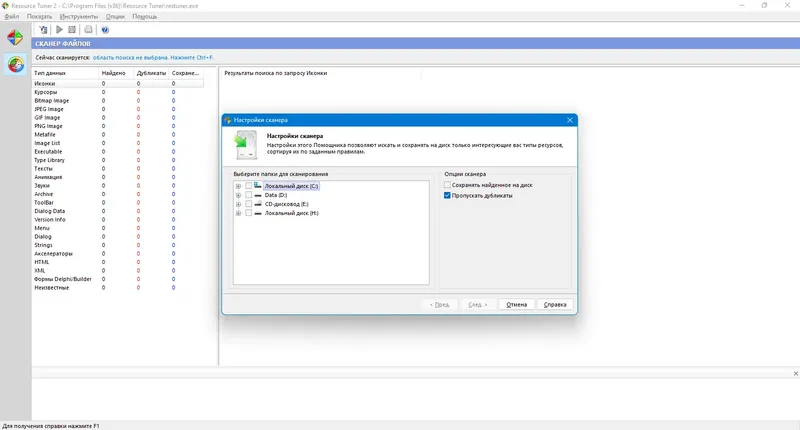Select the Иконки row
This screenshot has height=430, width=800.
pyautogui.click(x=117, y=84)
